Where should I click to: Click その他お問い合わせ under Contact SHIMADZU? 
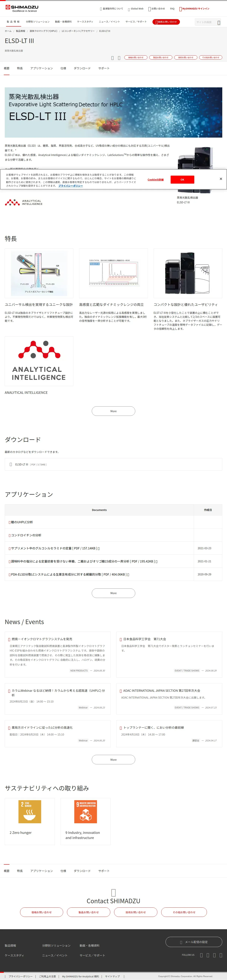pyautogui.click(x=184, y=912)
